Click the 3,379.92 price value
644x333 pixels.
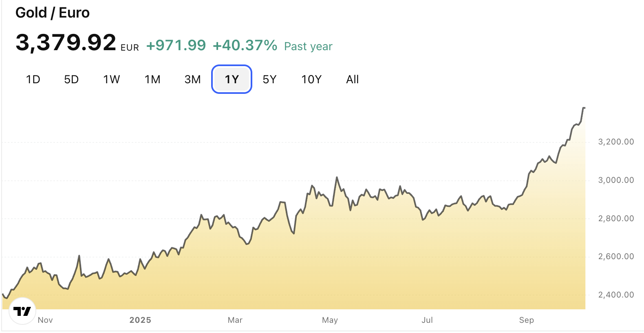(x=66, y=42)
